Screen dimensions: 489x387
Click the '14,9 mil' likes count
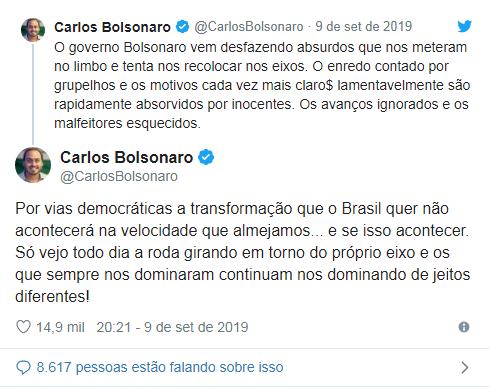[60, 327]
